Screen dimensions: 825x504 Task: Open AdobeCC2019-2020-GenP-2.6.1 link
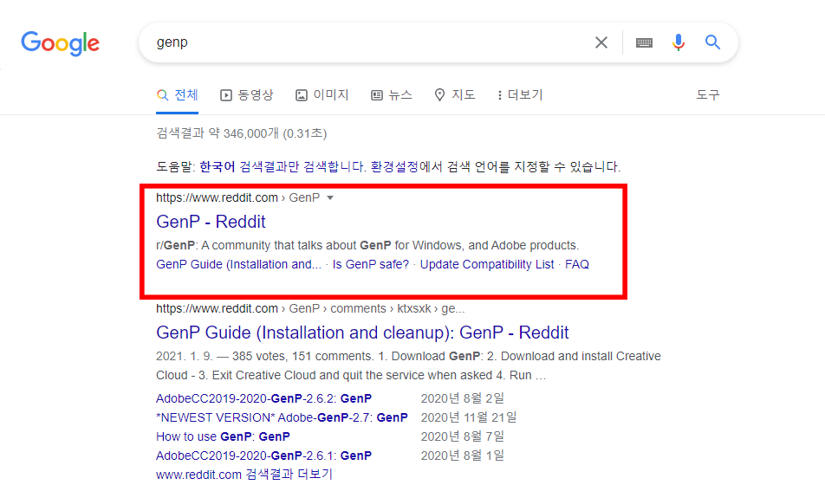point(263,456)
